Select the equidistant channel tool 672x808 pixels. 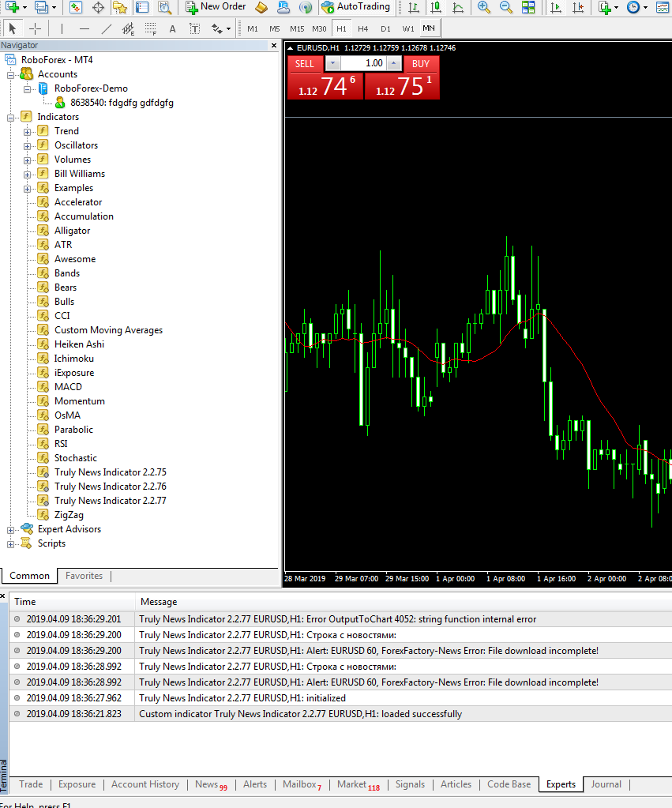pos(128,28)
